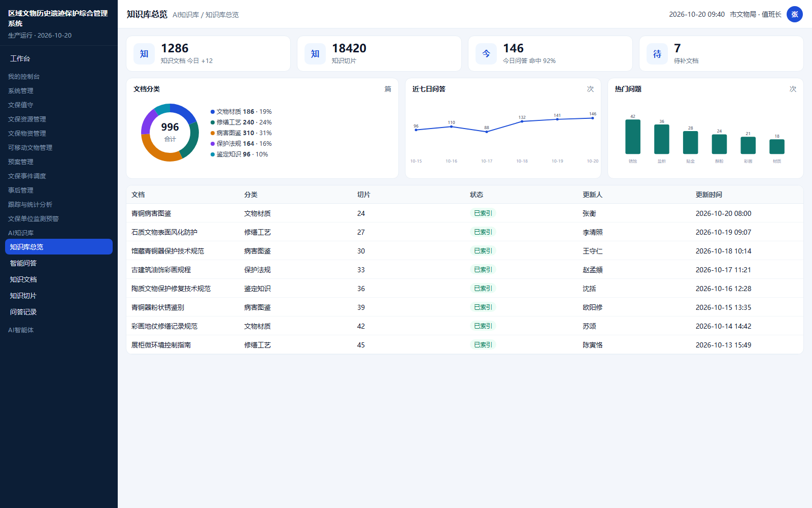
Task: Click the 今 icon for 今日问答 card
Action: point(486,54)
